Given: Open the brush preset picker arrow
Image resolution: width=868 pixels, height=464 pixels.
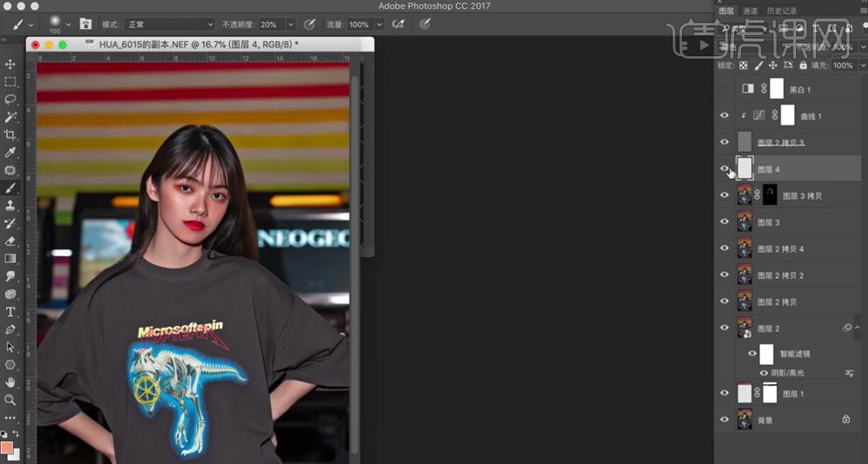Looking at the screenshot, I should point(68,25).
